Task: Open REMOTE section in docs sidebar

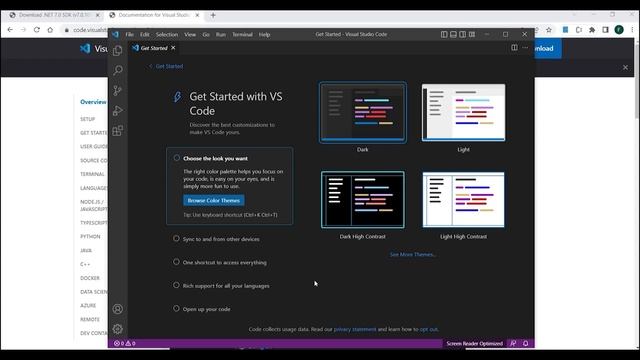Action: tap(90, 320)
